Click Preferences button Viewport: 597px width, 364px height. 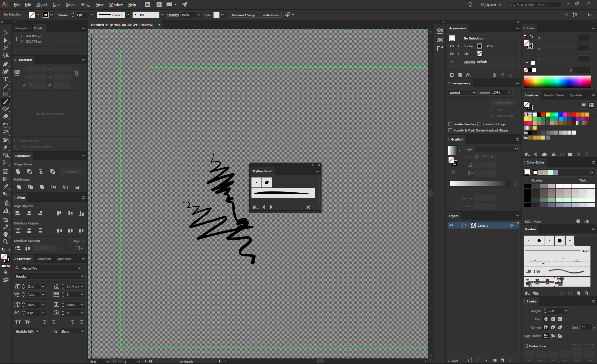click(x=270, y=15)
